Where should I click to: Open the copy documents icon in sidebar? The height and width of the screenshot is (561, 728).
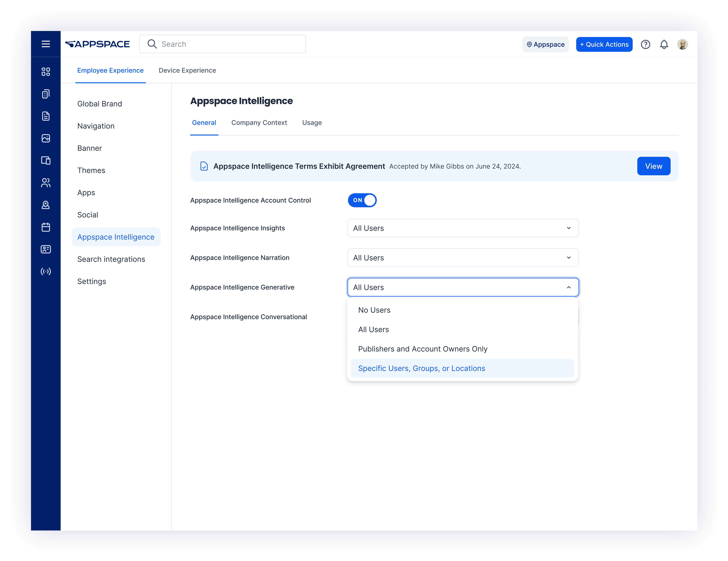[46, 94]
